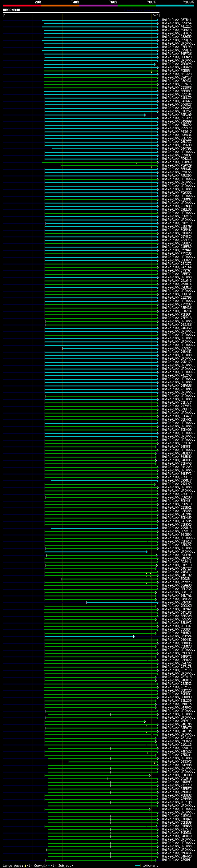Select the UniRef100_Q5D9I2 label

pyautogui.click(x=177, y=721)
